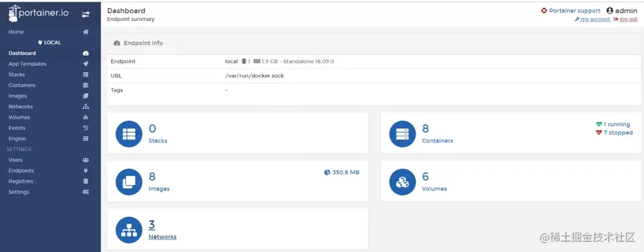Click the large Networks circle icon
644x252 pixels.
coord(129,231)
